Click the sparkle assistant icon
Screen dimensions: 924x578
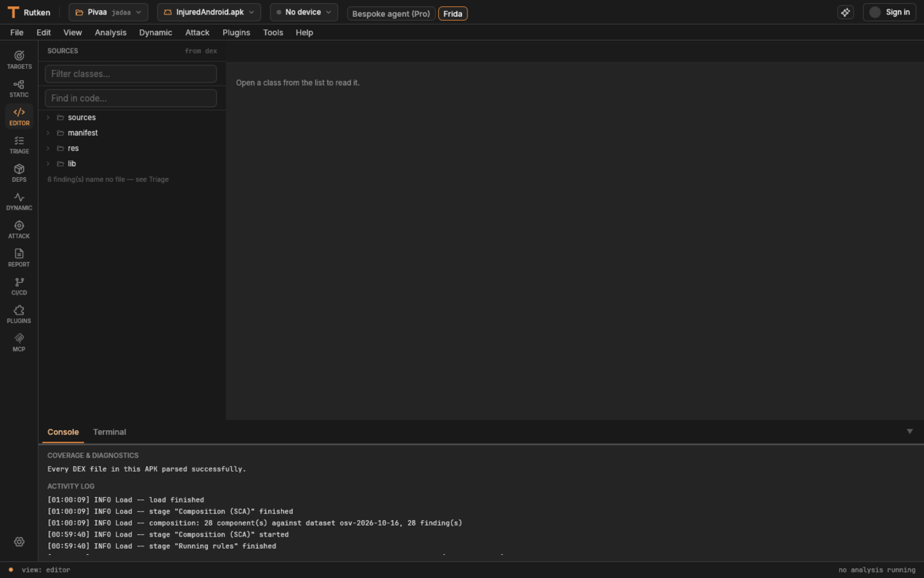pyautogui.click(x=845, y=12)
